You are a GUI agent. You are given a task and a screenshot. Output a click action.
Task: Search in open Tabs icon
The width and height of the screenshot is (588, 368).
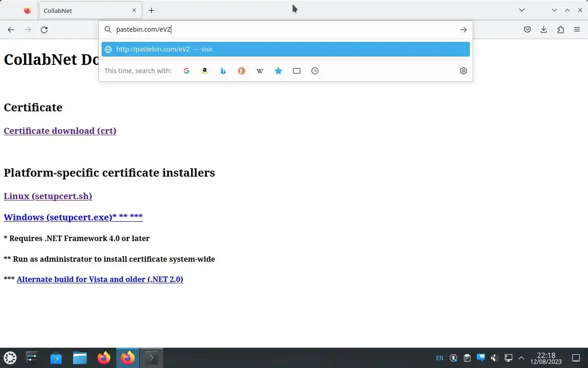click(x=297, y=71)
